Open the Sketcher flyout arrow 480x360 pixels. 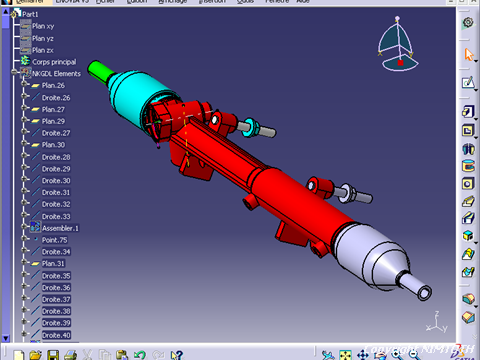click(x=476, y=90)
